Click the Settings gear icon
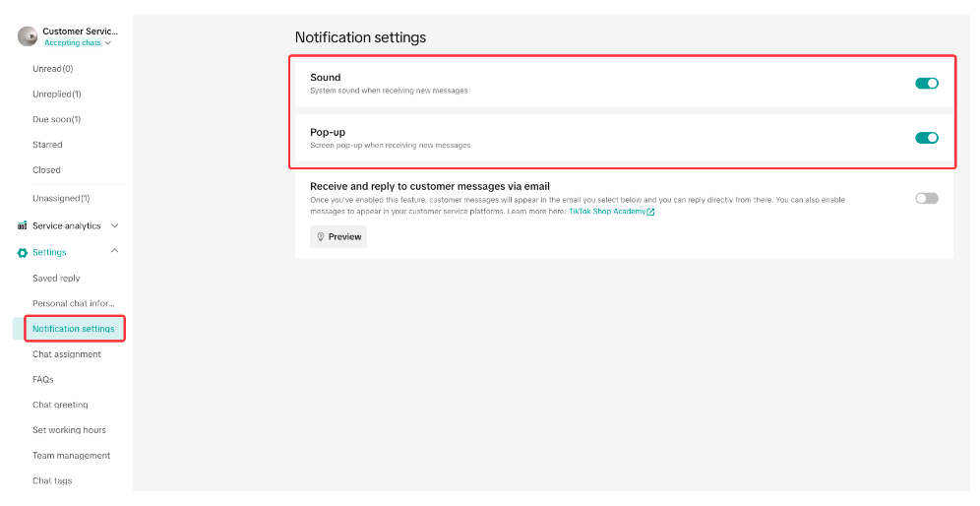980x506 pixels. (x=23, y=253)
